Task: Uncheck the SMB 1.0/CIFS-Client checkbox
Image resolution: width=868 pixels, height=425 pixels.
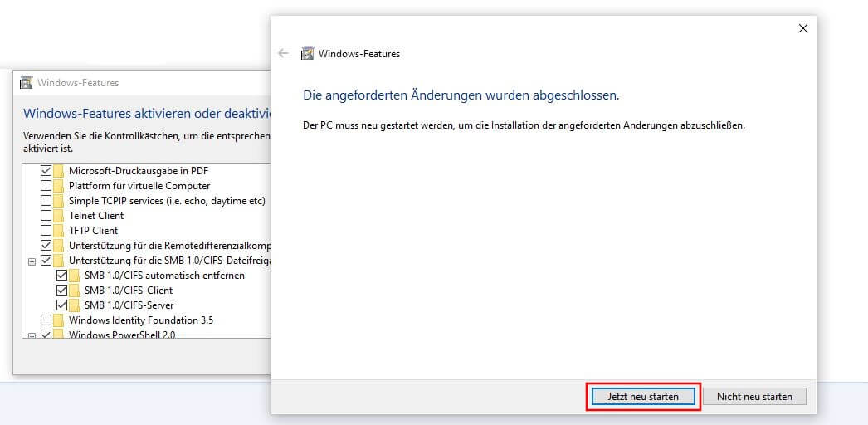Action: click(62, 290)
